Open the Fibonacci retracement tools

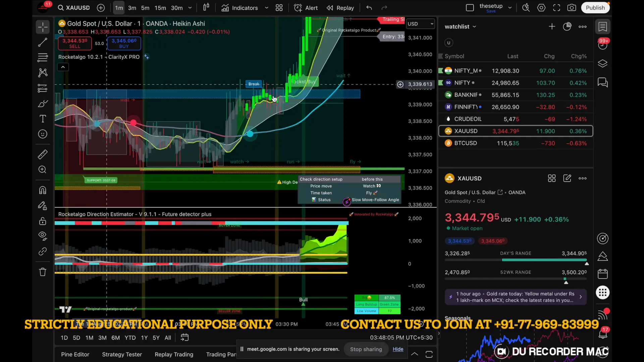43,57
